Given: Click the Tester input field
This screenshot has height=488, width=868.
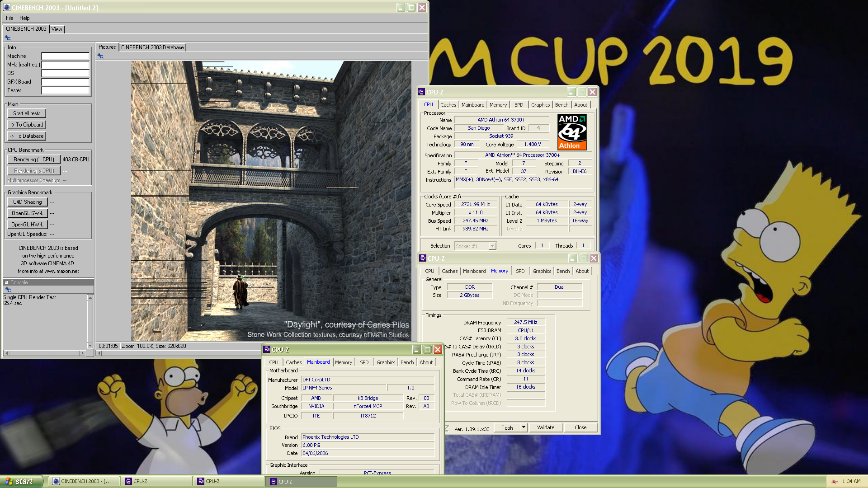Looking at the screenshot, I should [66, 90].
